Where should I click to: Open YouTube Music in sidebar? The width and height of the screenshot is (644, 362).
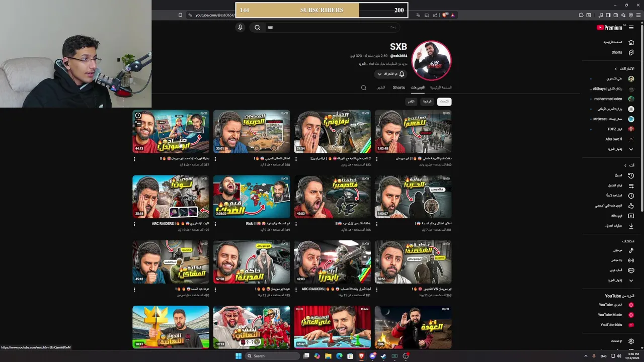(615, 315)
